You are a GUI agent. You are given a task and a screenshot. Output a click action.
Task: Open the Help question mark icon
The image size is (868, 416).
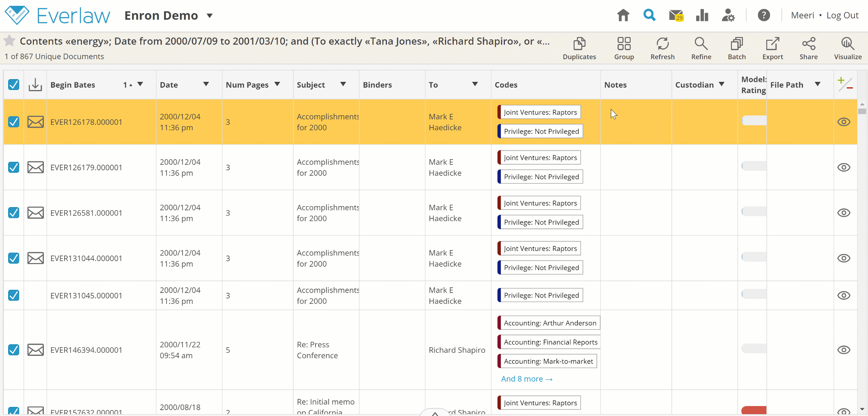[x=764, y=15]
